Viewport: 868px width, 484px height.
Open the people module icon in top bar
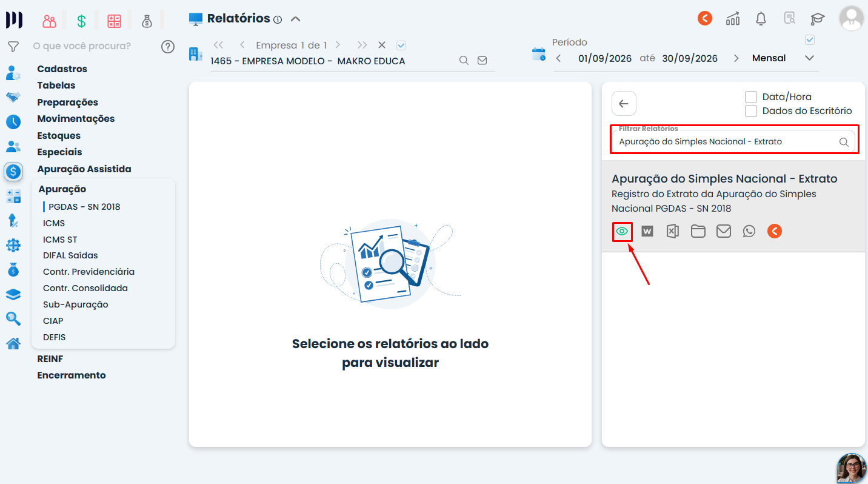[x=49, y=21]
